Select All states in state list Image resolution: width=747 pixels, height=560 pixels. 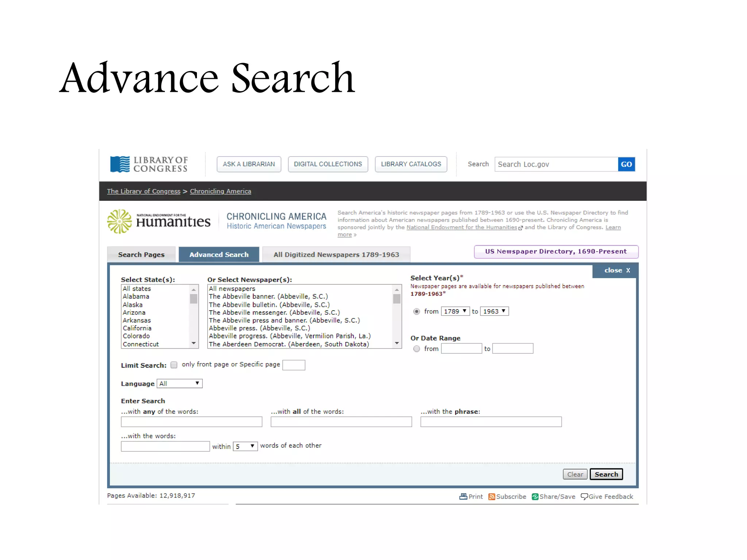(156, 289)
